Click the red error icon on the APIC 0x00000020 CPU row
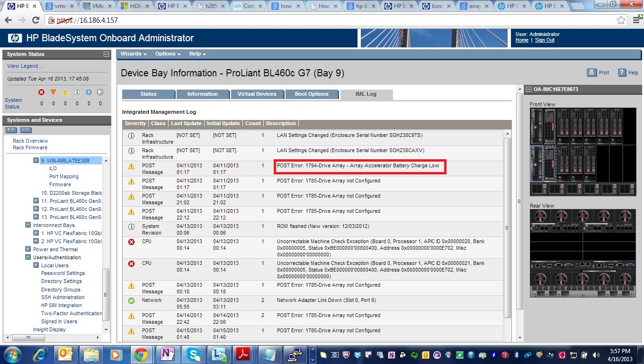 point(131,242)
